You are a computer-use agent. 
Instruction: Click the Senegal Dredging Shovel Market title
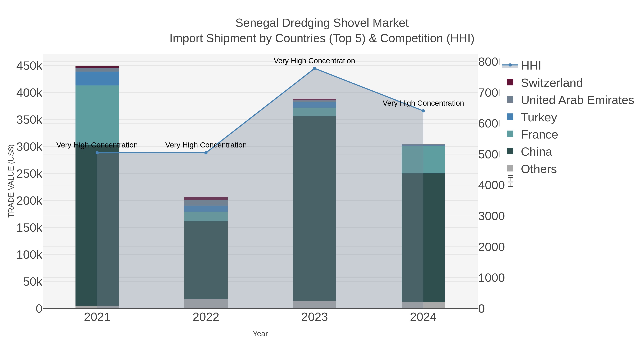tap(322, 23)
